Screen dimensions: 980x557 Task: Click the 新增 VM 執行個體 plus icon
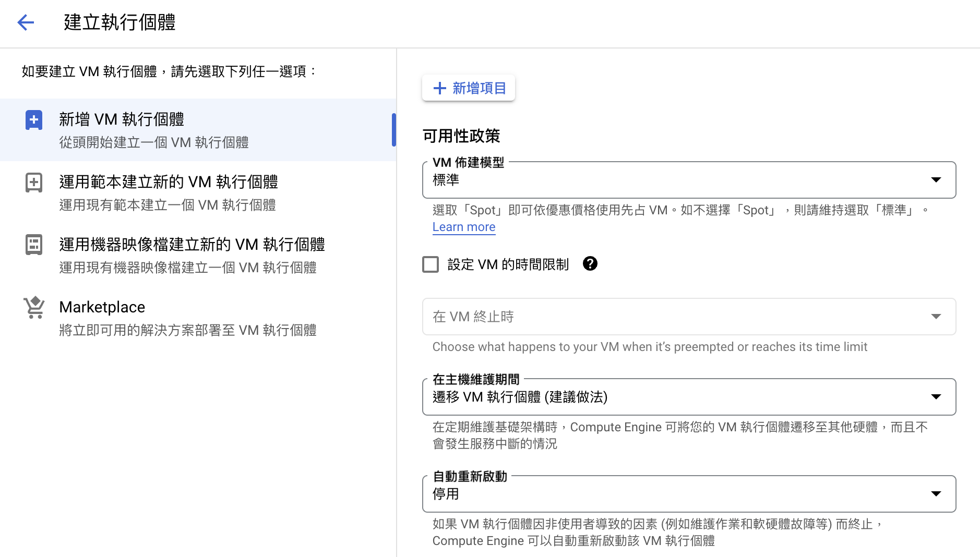(x=34, y=120)
